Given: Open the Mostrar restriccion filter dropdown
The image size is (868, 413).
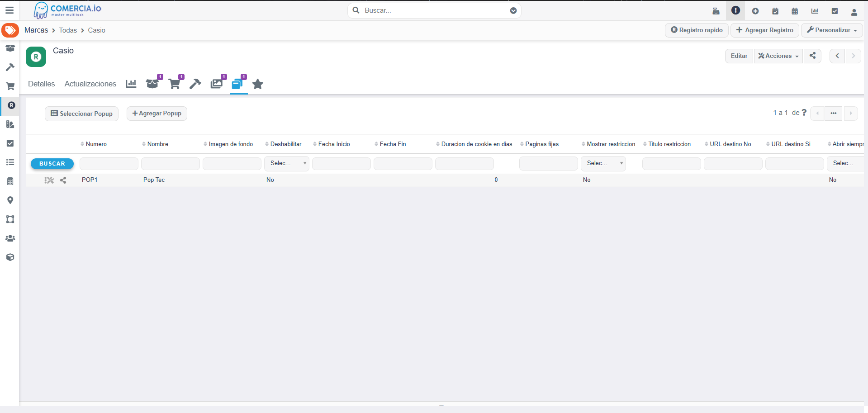Looking at the screenshot, I should click(603, 163).
